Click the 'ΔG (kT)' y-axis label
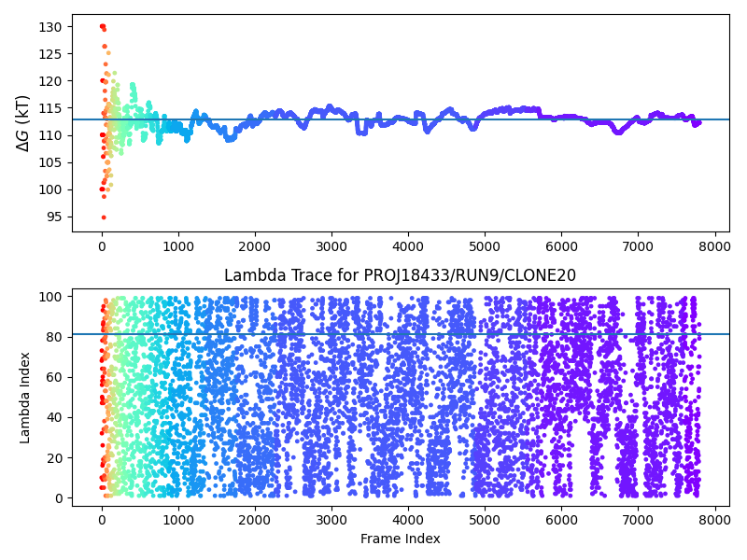Viewport: 747px width, 560px height. [x=24, y=123]
